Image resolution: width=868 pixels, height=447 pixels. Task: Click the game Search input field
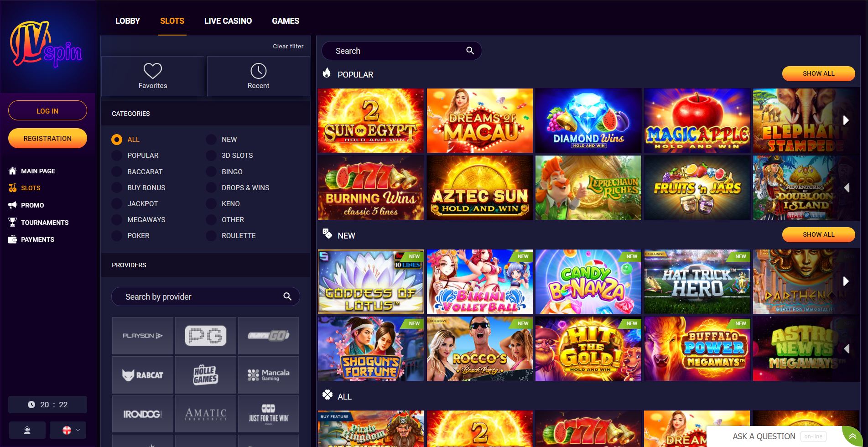pos(401,51)
